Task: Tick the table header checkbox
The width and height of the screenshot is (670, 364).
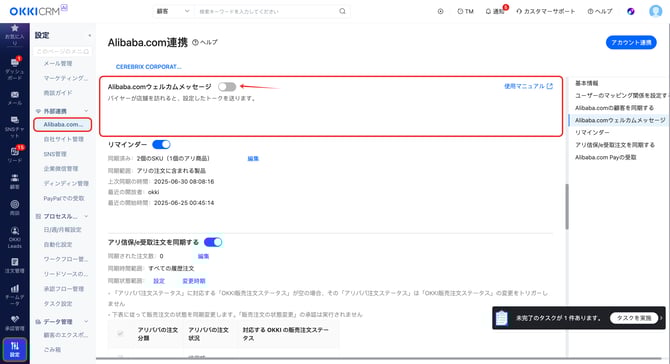Action: coord(120,334)
